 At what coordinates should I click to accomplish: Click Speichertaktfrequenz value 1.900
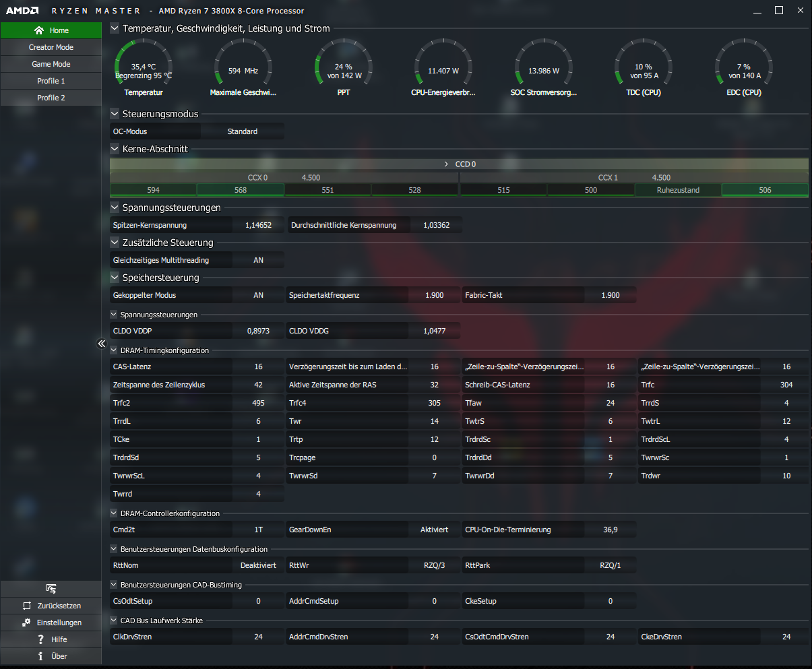coord(434,295)
